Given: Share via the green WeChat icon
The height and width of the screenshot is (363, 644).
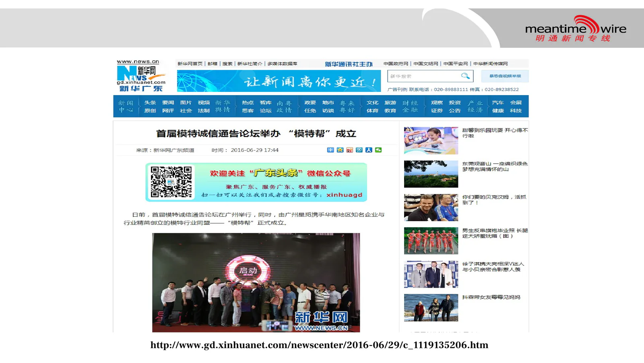Looking at the screenshot, I should [x=378, y=150].
